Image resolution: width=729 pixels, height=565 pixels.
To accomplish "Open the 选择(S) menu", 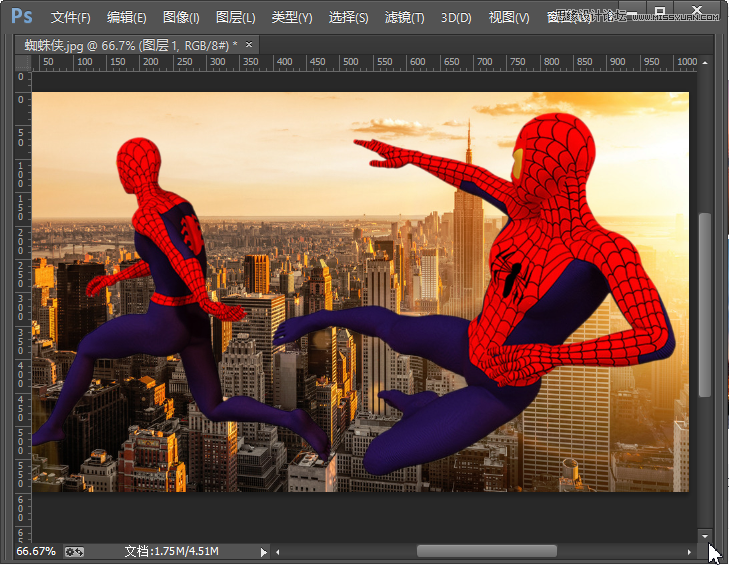I will pos(349,18).
